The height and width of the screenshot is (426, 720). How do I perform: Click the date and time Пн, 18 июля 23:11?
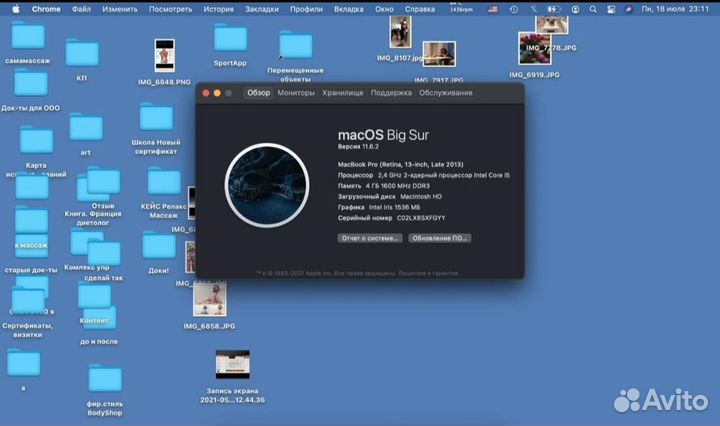675,9
